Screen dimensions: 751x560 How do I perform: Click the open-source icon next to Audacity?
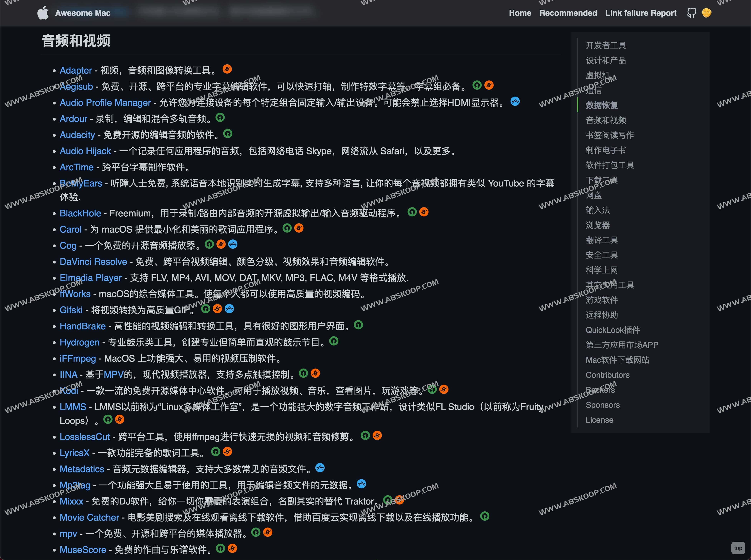click(227, 134)
